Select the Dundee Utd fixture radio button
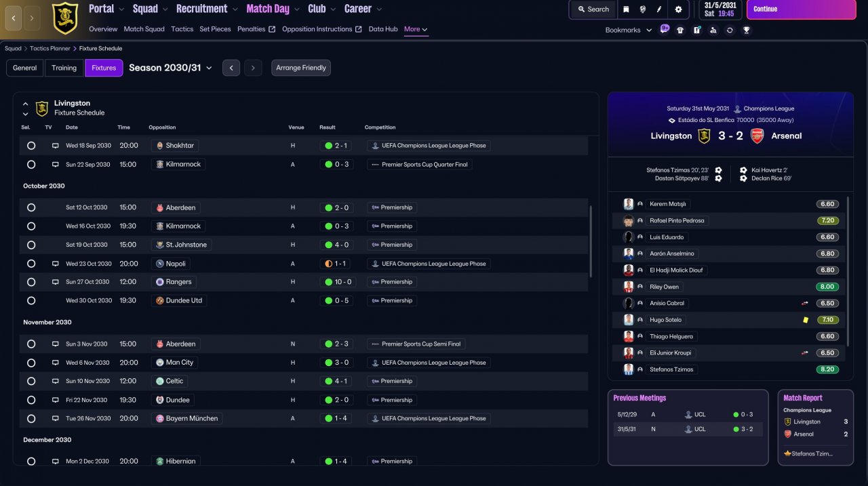868x486 pixels. click(x=31, y=300)
